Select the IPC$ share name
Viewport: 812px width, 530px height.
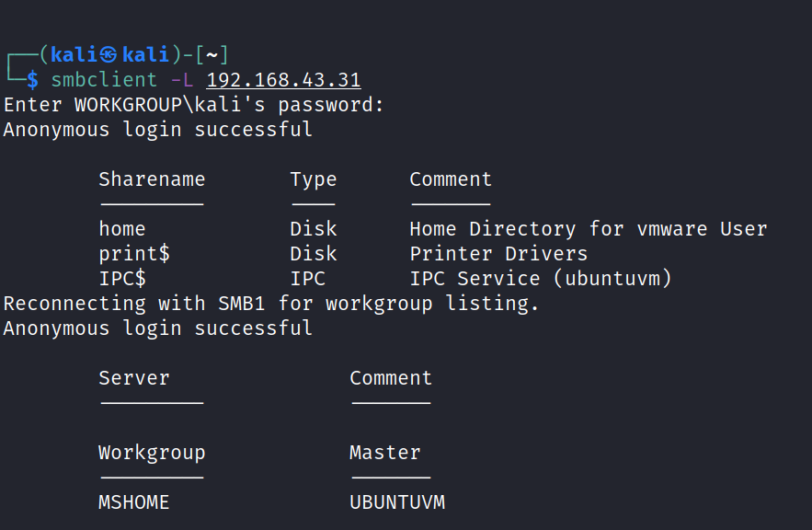(122, 279)
